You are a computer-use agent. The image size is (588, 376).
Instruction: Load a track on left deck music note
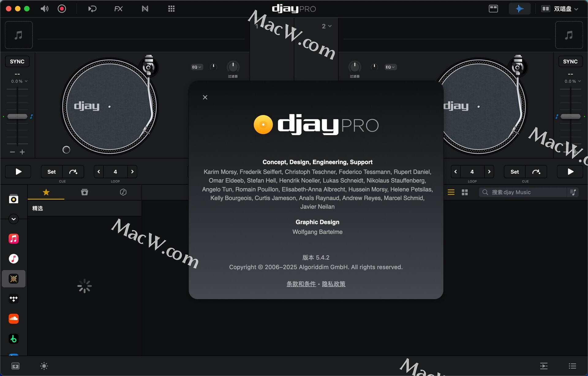[19, 35]
